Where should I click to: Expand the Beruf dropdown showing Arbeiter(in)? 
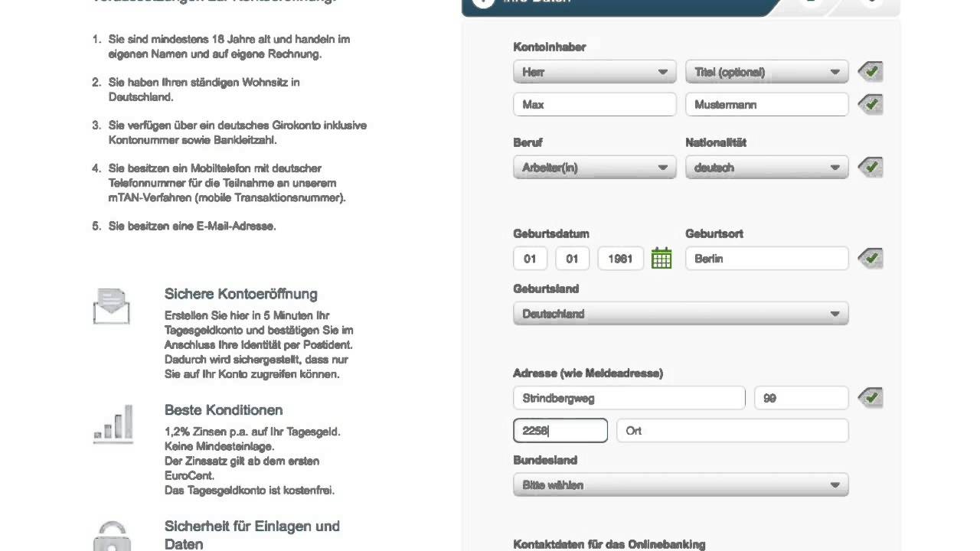point(594,168)
